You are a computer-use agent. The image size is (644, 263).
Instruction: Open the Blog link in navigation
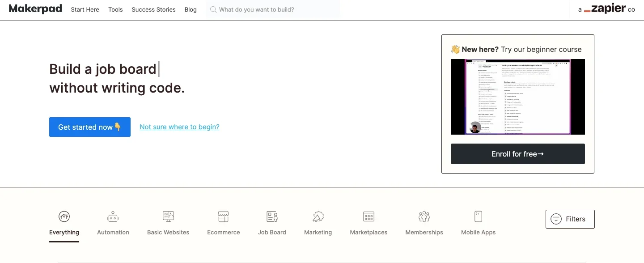tap(191, 9)
